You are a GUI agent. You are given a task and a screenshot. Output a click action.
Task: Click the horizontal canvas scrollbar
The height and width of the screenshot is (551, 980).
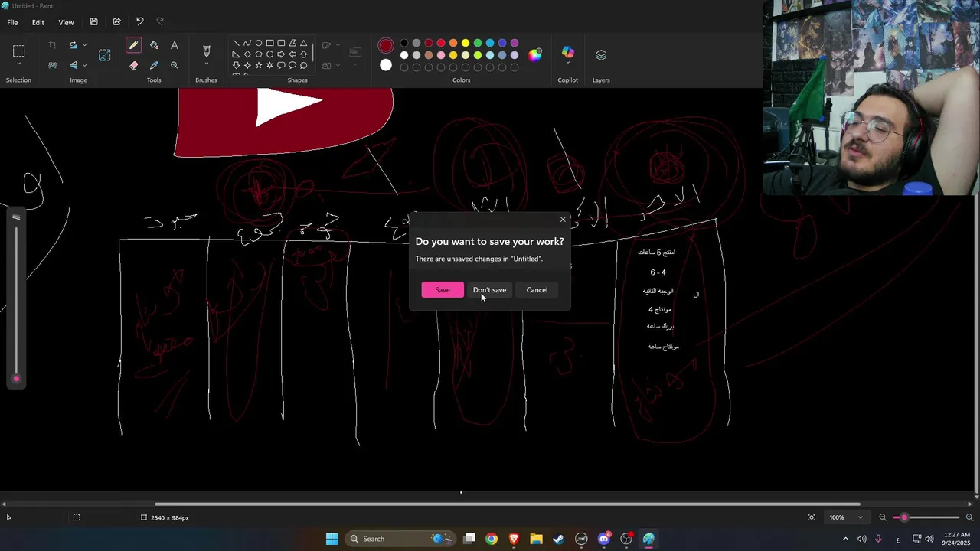[507, 504]
